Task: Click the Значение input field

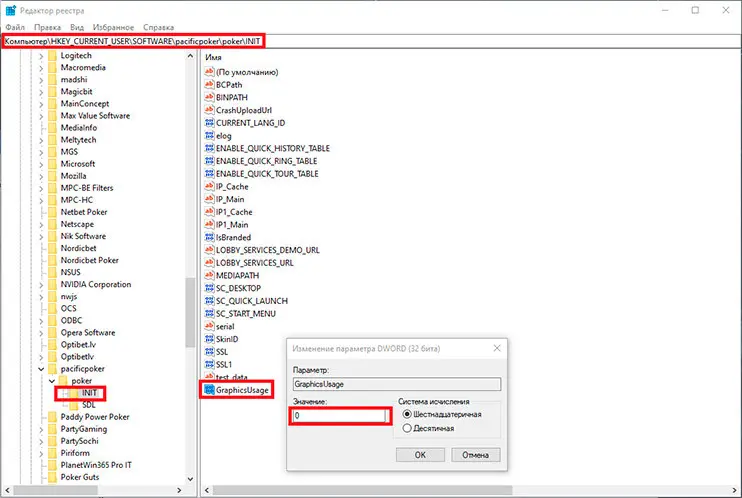Action: pyautogui.click(x=339, y=414)
